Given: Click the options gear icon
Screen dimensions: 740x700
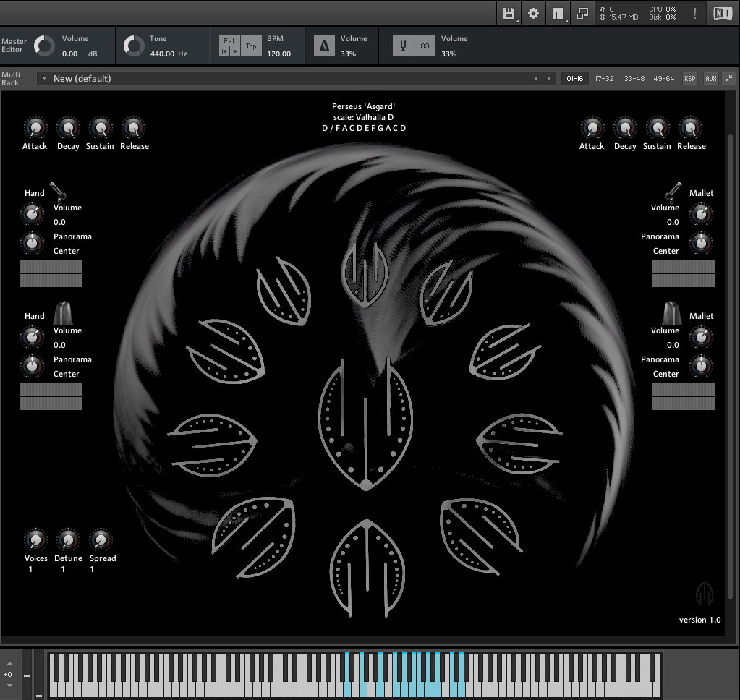Looking at the screenshot, I should (x=533, y=13).
